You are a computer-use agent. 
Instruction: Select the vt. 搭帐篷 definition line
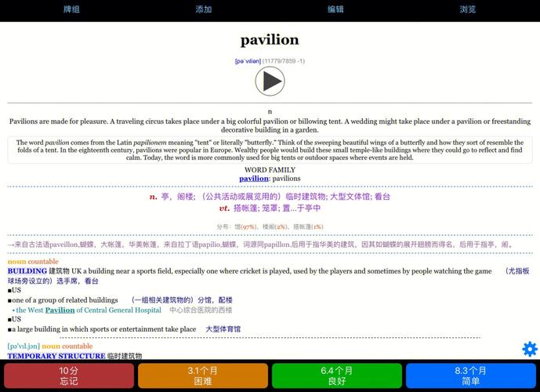coord(270,208)
